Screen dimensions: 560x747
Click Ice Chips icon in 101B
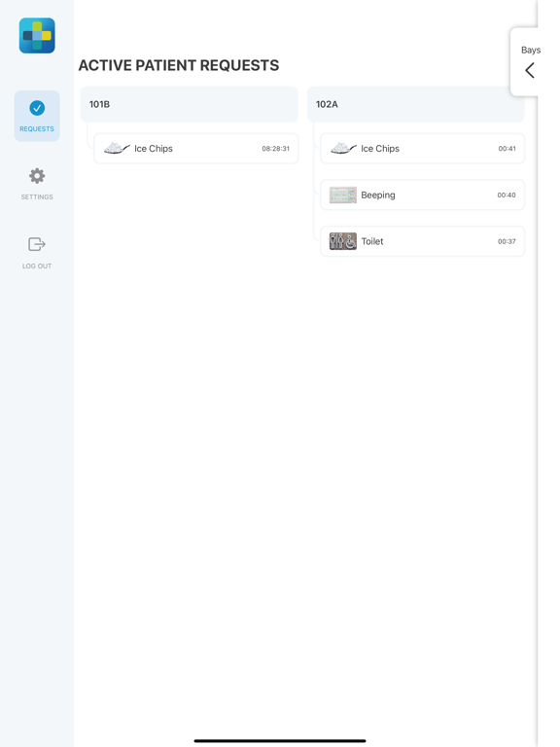(117, 148)
